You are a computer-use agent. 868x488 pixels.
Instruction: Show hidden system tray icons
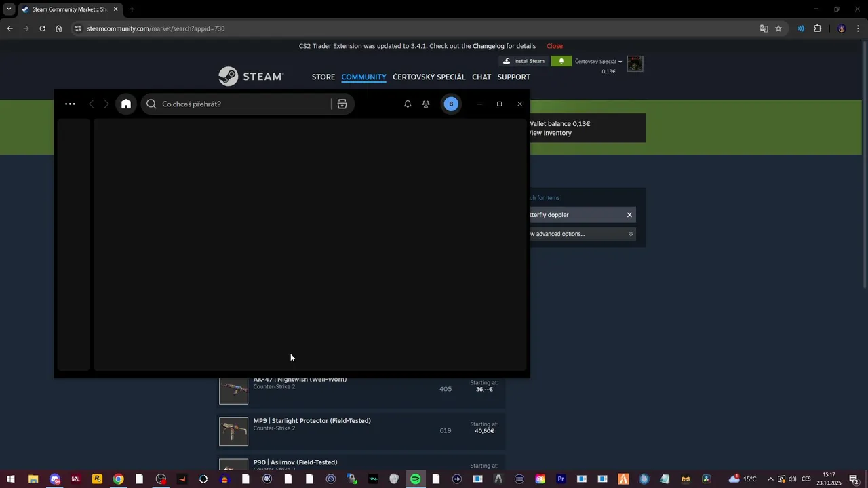click(x=770, y=479)
